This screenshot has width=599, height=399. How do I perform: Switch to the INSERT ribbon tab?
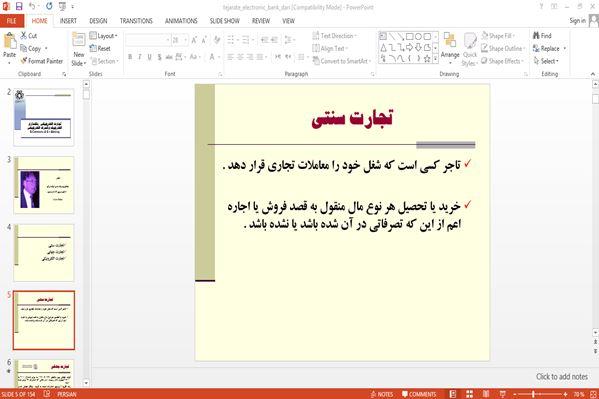pos(68,21)
